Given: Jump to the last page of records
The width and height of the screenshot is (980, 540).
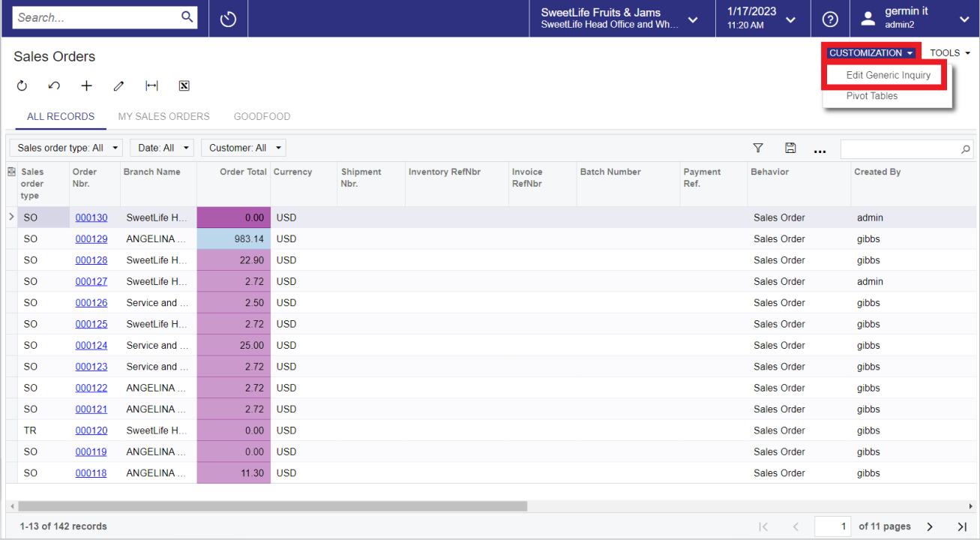Looking at the screenshot, I should point(961,526).
